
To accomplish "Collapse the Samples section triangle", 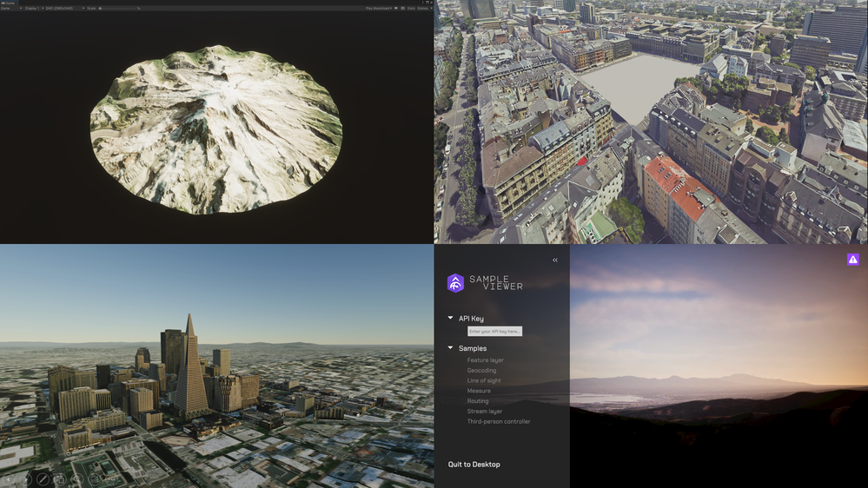I will tap(450, 348).
